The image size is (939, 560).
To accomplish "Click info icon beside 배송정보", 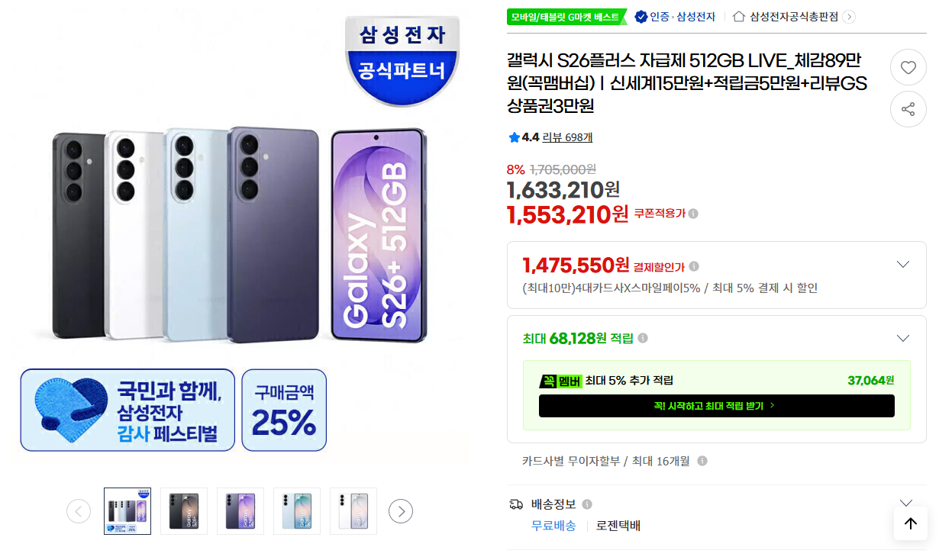I will pyautogui.click(x=587, y=504).
